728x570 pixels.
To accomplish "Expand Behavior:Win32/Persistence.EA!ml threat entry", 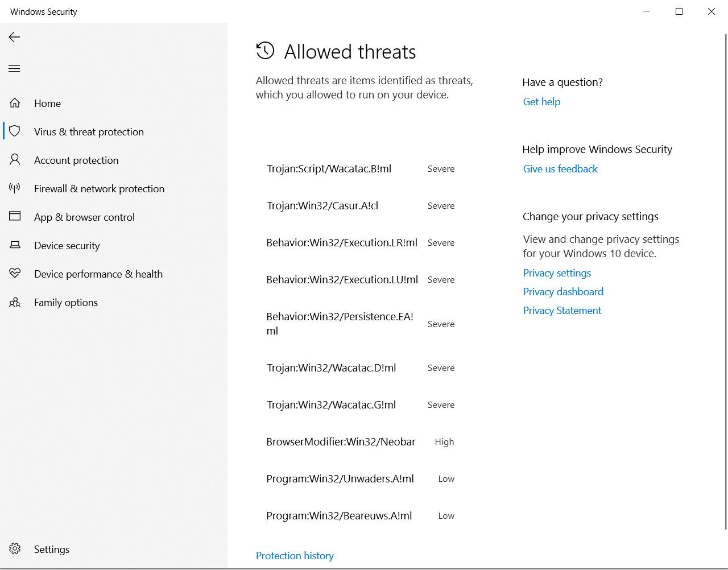I will (361, 324).
